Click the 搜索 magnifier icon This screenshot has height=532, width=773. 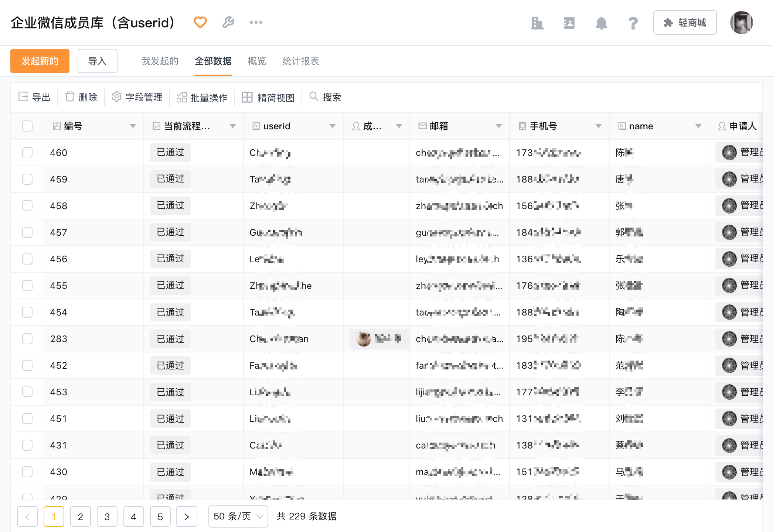click(314, 96)
